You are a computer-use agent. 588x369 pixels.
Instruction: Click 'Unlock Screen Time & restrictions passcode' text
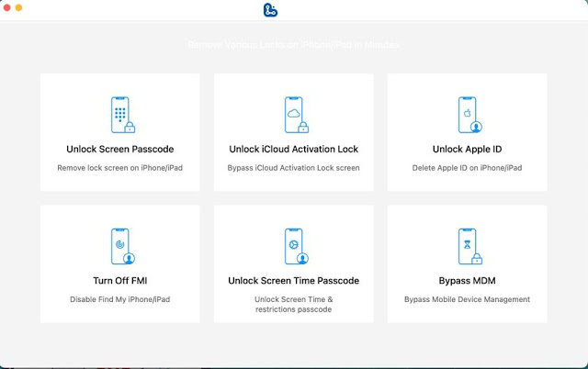(294, 304)
